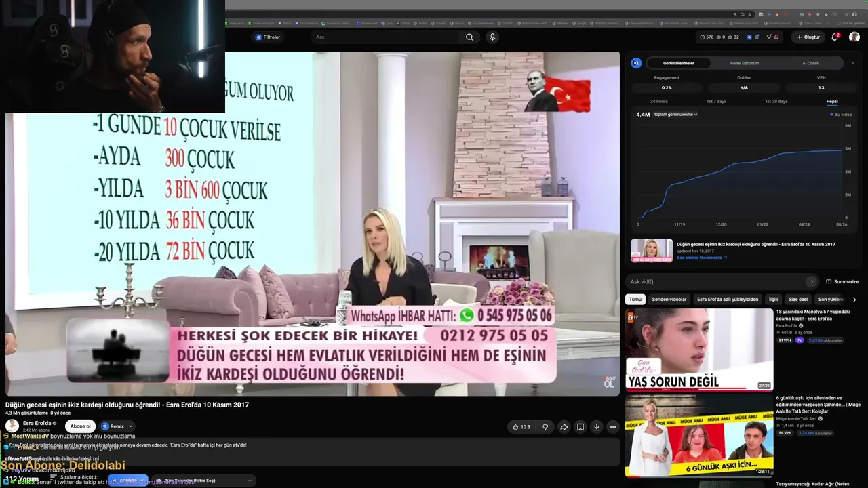The image size is (868, 488).
Task: Open the 6 GÜNLÜK AŞKI İÇİN thumbnail
Action: click(x=699, y=435)
